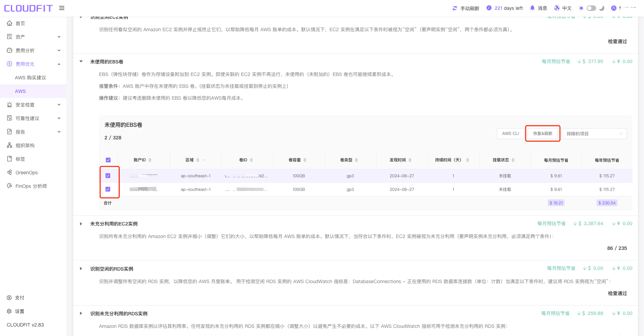This screenshot has height=336, width=644.
Task: Open the 区域 column filter arrow
Action: pyautogui.click(x=204, y=160)
